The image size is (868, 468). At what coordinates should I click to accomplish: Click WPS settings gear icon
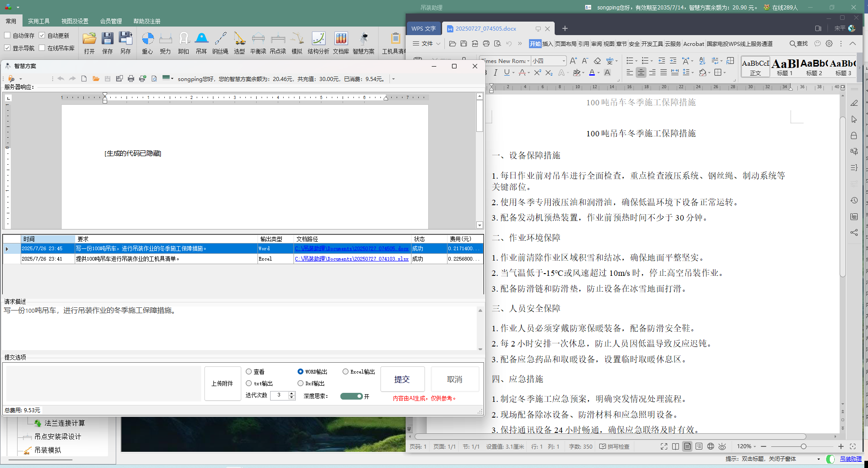coord(829,44)
